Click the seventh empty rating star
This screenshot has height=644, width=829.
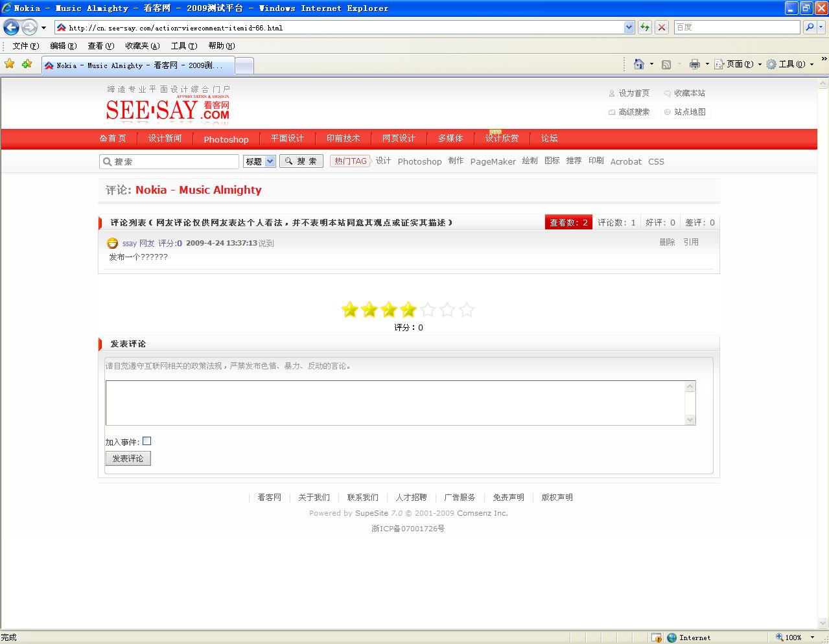[467, 310]
